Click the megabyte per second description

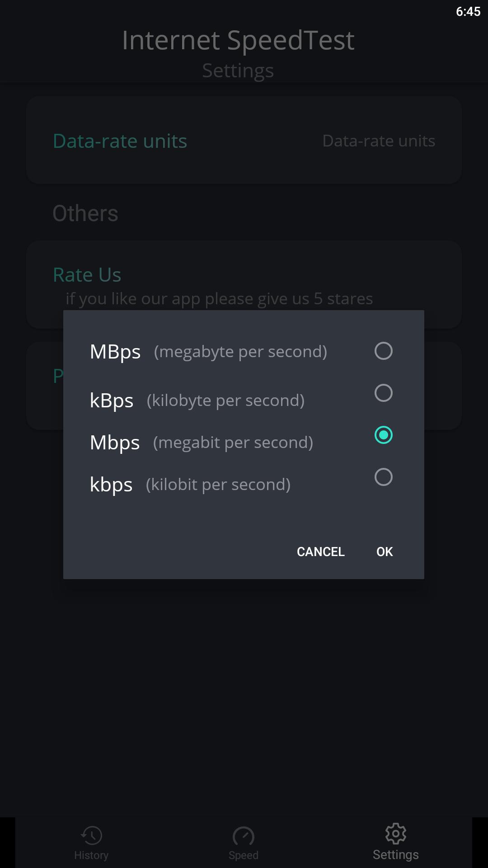(x=240, y=352)
